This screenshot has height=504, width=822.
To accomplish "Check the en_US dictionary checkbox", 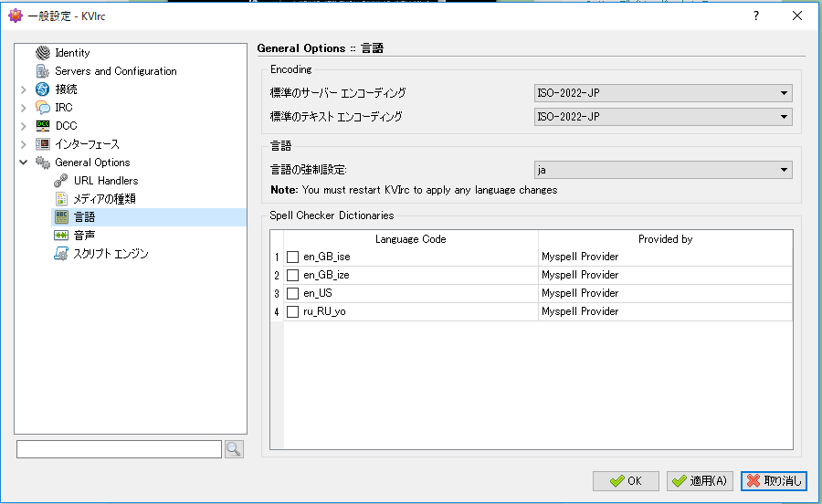I will point(292,293).
